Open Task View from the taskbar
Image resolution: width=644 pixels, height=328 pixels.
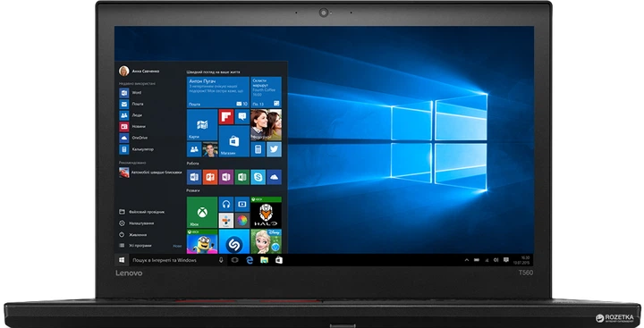(x=234, y=260)
